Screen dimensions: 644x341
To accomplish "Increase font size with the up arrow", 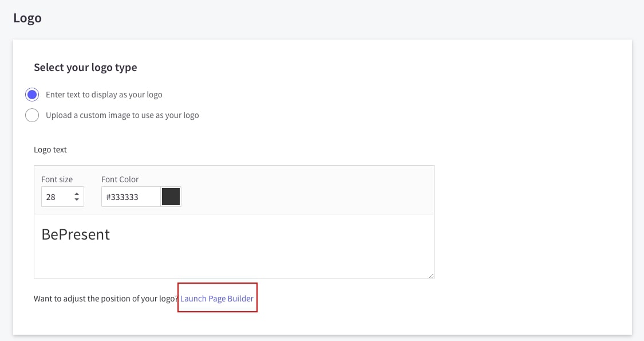I will (x=77, y=194).
